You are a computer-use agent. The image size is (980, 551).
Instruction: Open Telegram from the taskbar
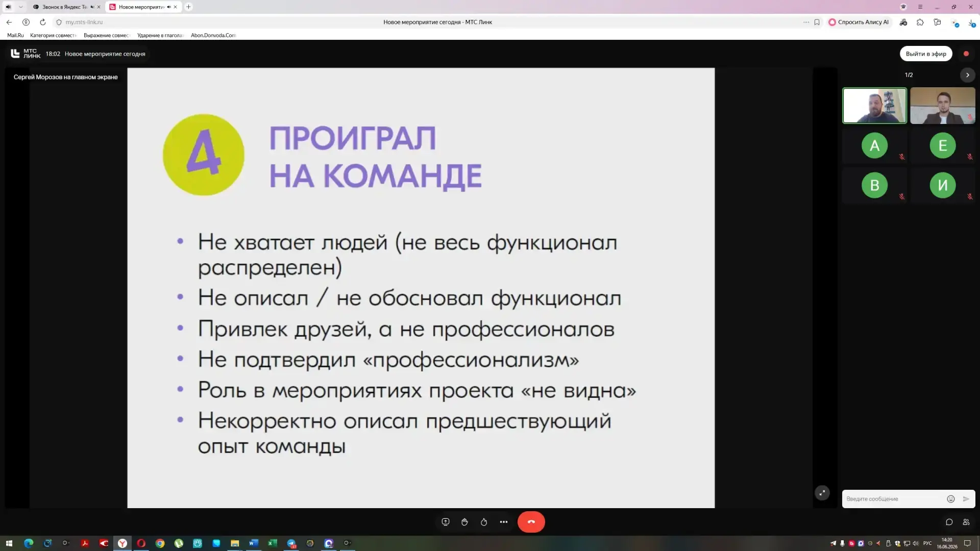[291, 543]
